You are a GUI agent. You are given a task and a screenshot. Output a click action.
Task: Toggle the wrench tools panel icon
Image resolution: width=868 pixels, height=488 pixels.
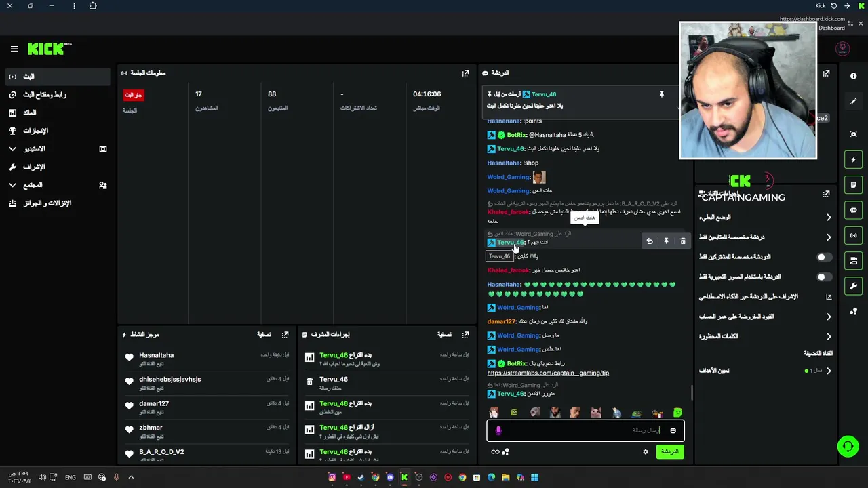pos(854,286)
